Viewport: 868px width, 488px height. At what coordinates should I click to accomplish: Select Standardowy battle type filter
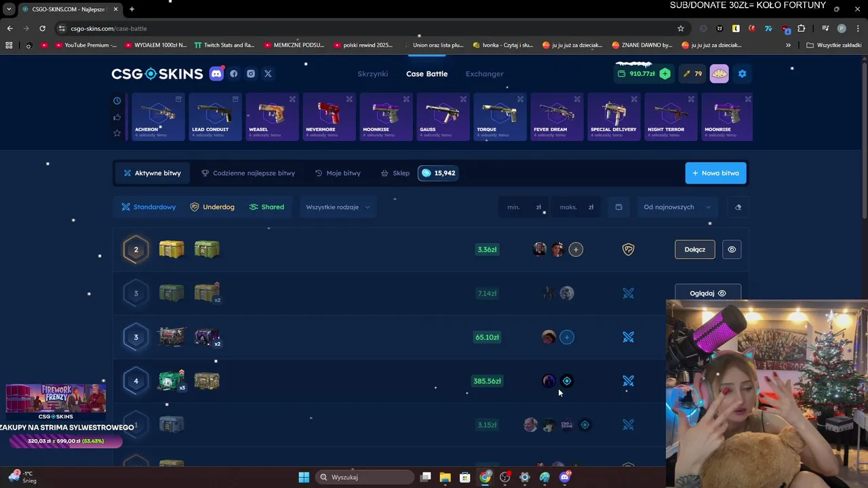click(149, 207)
